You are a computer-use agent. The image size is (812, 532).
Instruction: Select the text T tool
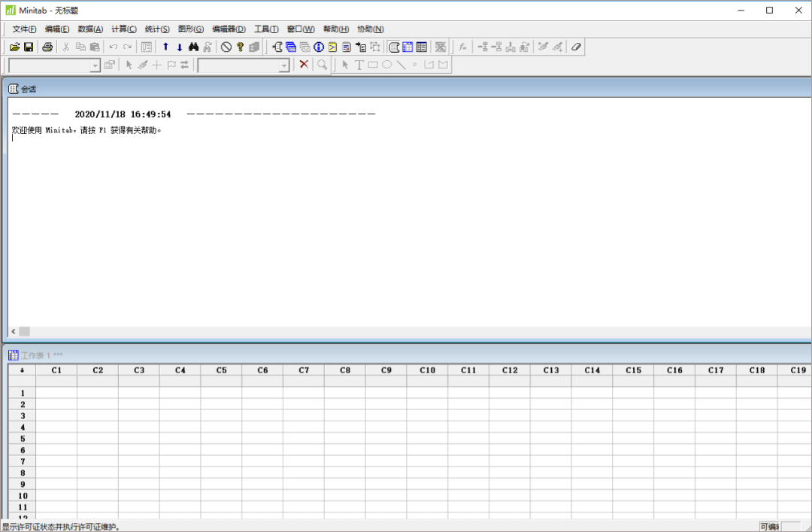[x=359, y=65]
